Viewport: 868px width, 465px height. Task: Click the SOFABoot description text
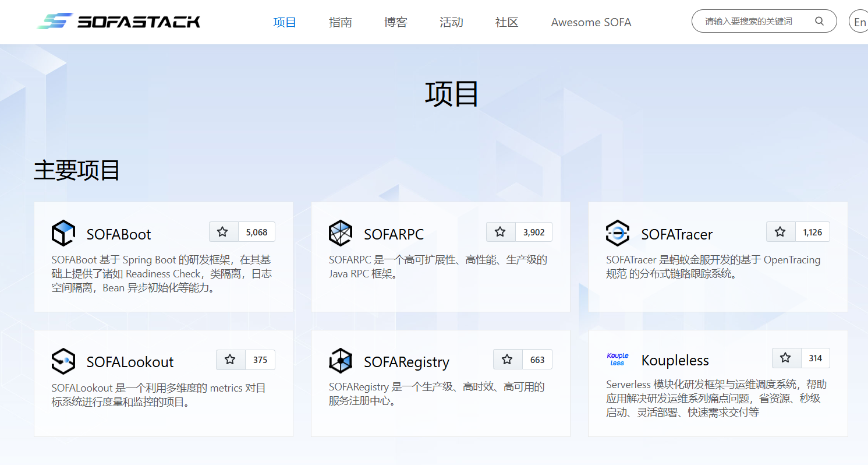point(161,273)
